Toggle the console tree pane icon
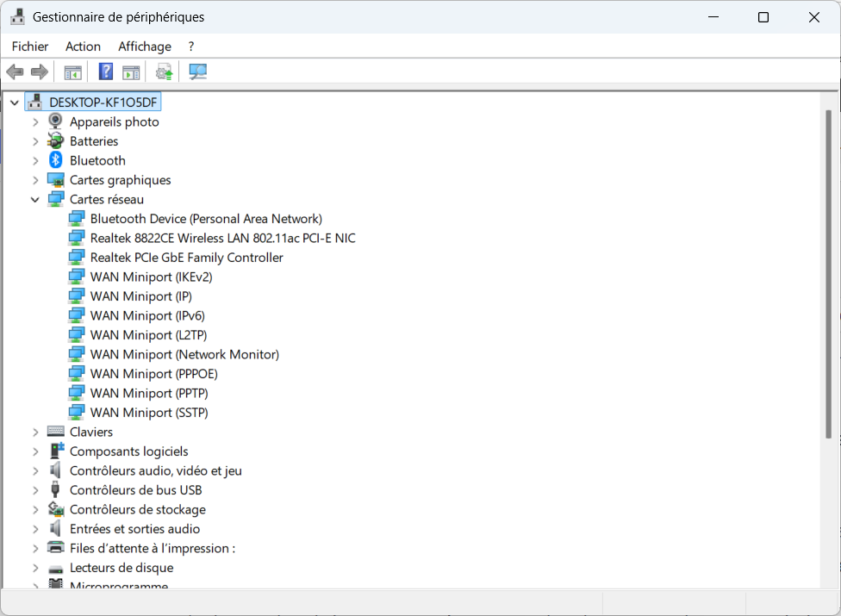The width and height of the screenshot is (841, 616). (72, 72)
